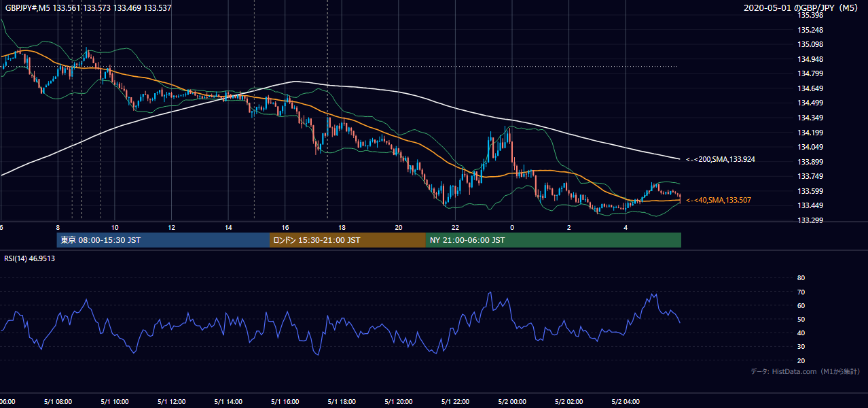Click the 5/1 22:00 time axis label
This screenshot has width=868, height=408.
455,402
